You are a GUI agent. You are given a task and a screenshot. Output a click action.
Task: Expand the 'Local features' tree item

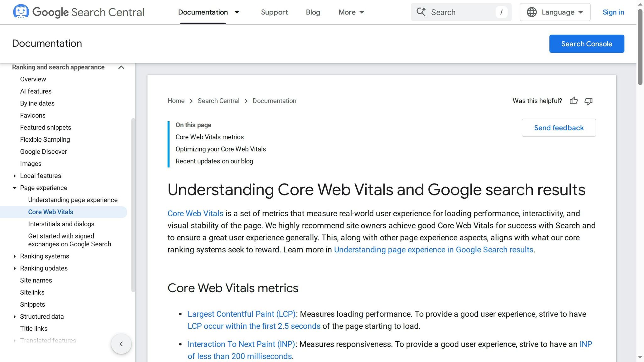(x=14, y=176)
